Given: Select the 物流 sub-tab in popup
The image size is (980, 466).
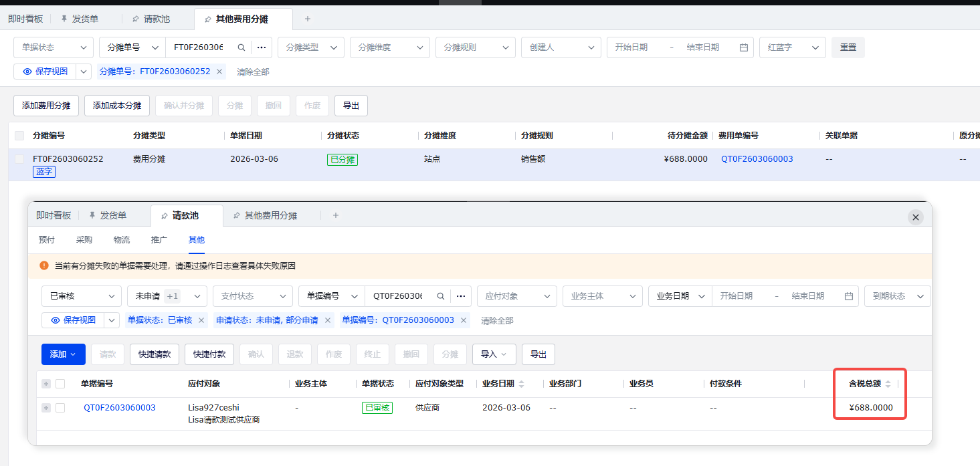Looking at the screenshot, I should tap(122, 240).
